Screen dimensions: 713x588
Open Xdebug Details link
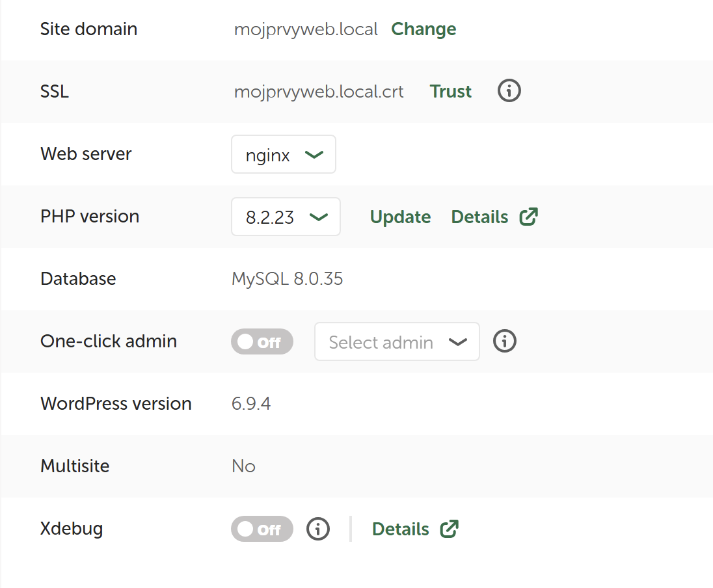click(x=400, y=529)
